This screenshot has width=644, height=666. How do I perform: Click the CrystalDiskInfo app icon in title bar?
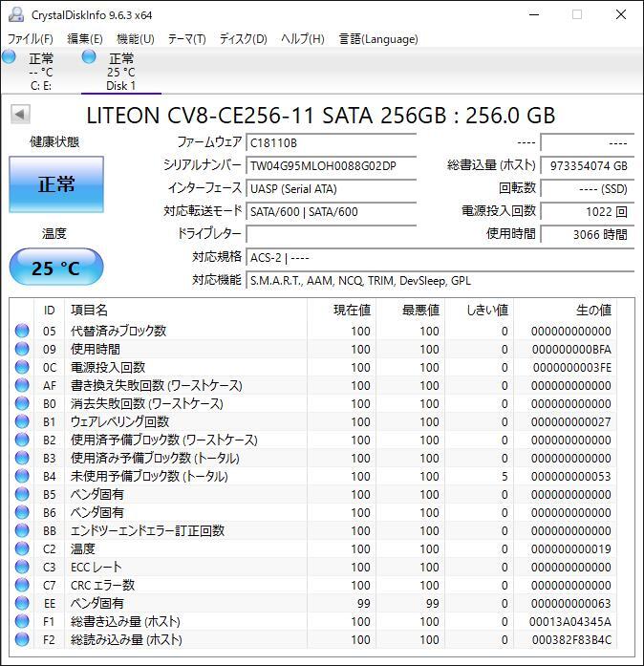coord(16,15)
